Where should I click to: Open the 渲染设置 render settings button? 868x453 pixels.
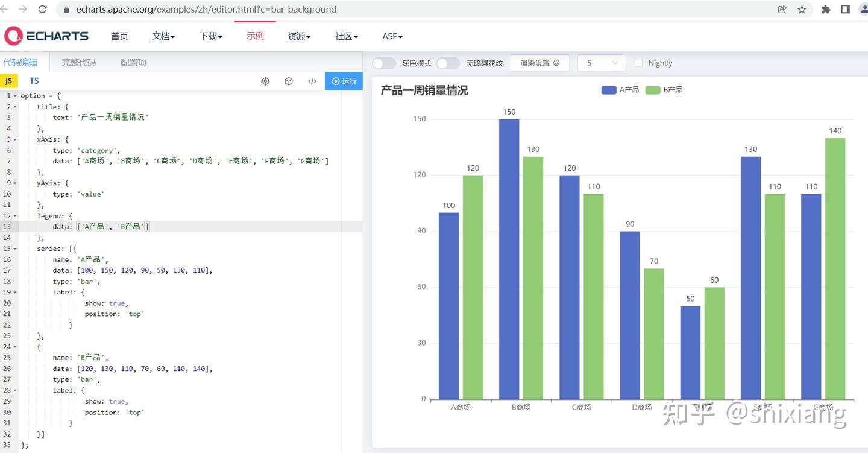(540, 63)
